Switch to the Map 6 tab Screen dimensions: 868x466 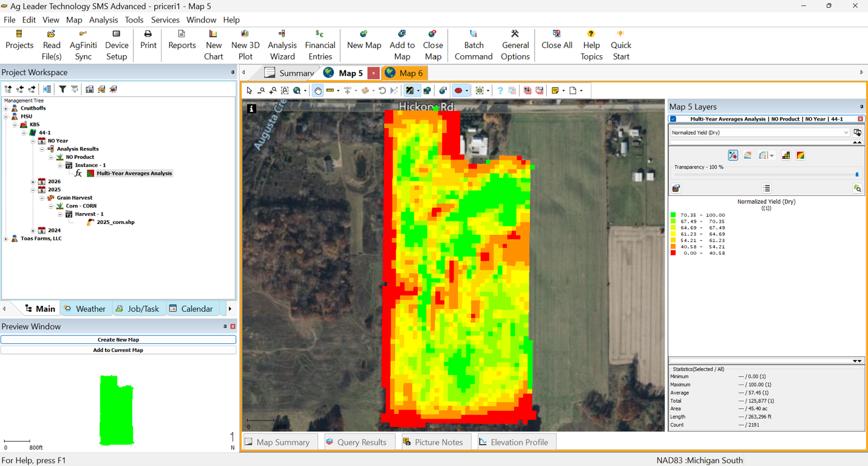click(x=404, y=73)
